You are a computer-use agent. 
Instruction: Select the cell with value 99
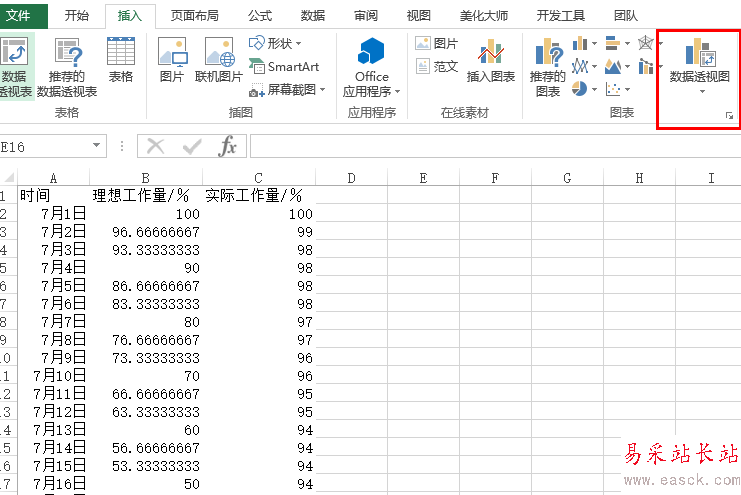(x=259, y=231)
